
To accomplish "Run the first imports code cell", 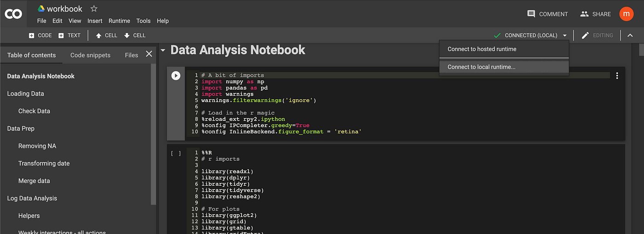I will point(176,75).
